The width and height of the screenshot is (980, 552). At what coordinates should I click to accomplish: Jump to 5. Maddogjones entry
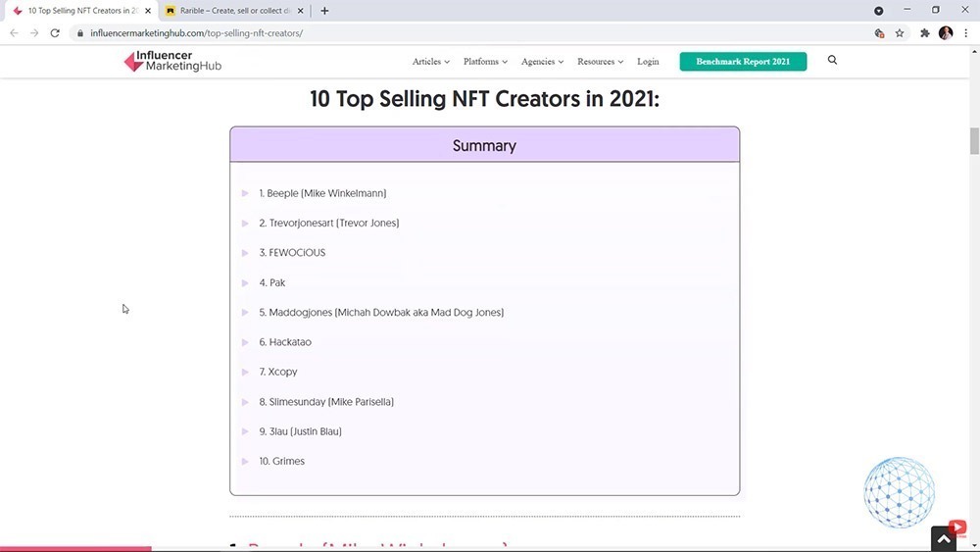381,312
